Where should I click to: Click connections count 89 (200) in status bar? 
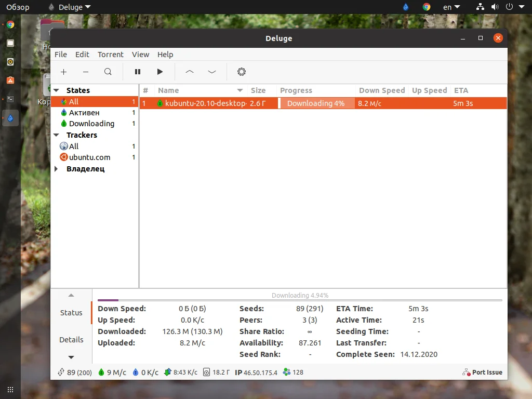coord(75,372)
